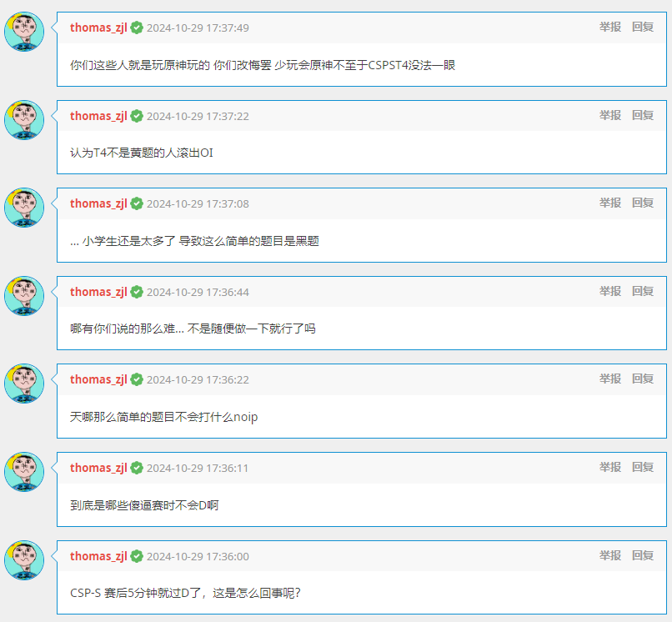Screen dimensions: 672x622
Task: Click green verified badge on 17:37:49 comment
Action: tap(137, 28)
